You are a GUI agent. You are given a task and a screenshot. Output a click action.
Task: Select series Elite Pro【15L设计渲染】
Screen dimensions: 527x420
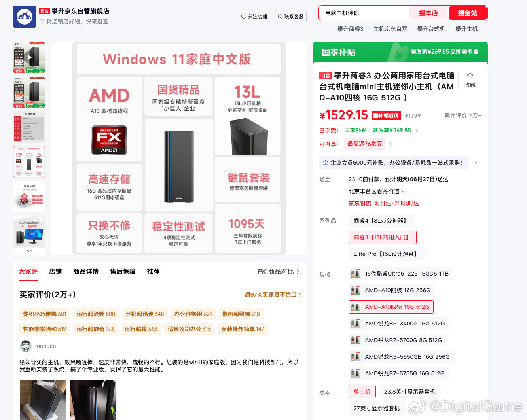387,254
